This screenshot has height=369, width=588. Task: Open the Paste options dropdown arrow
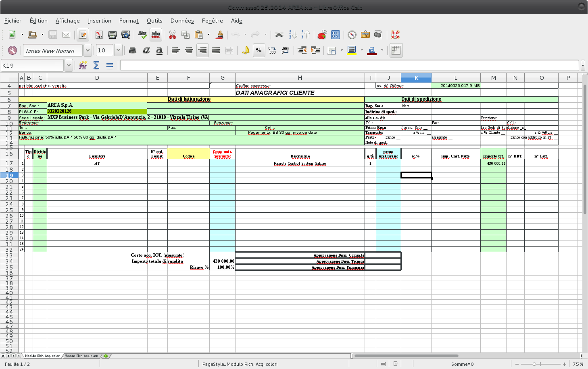pyautogui.click(x=209, y=35)
